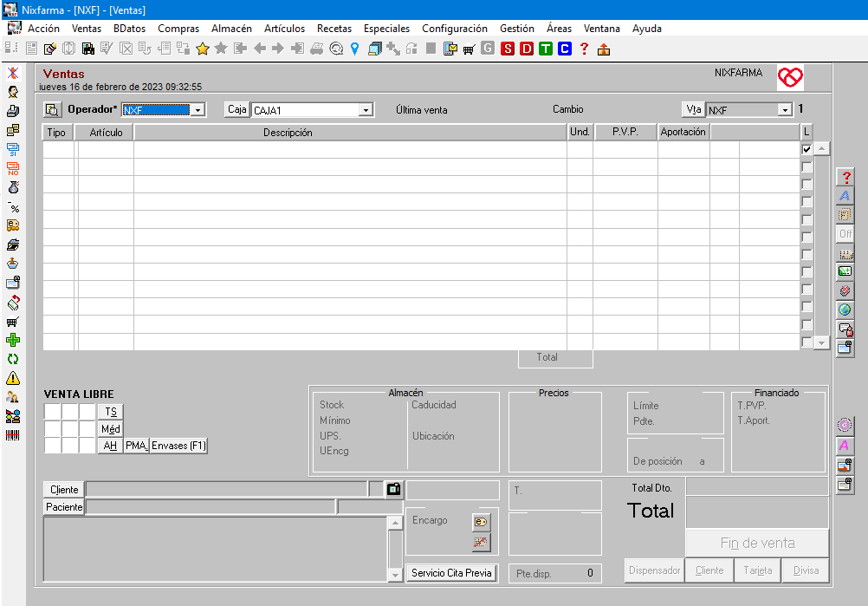Screen dimensions: 868x606
Task: Click the green T toolbar icon
Action: 545,49
